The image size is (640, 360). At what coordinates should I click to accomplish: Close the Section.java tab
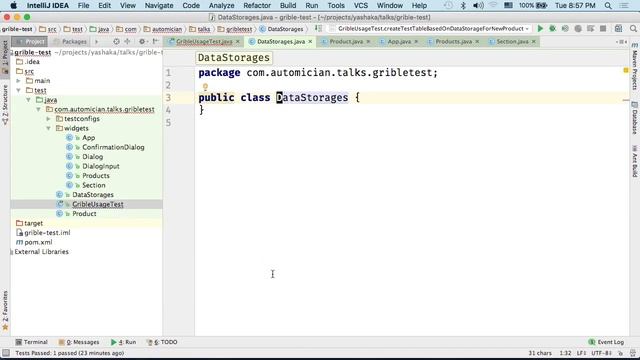533,42
